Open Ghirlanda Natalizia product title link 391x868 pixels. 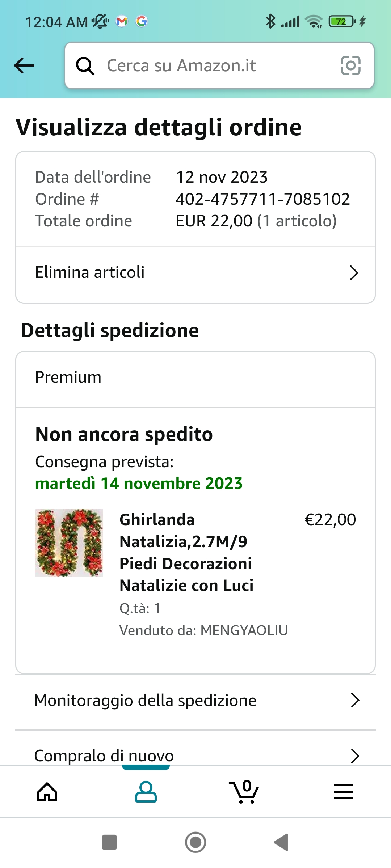click(x=186, y=552)
